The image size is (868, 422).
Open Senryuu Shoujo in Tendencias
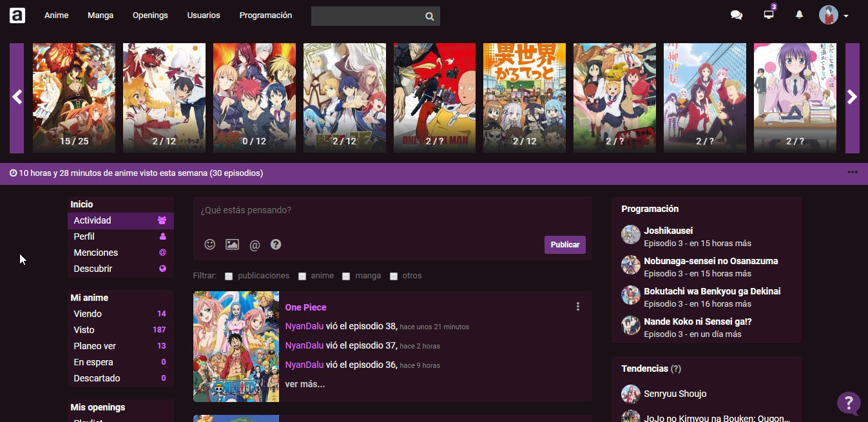pyautogui.click(x=675, y=394)
